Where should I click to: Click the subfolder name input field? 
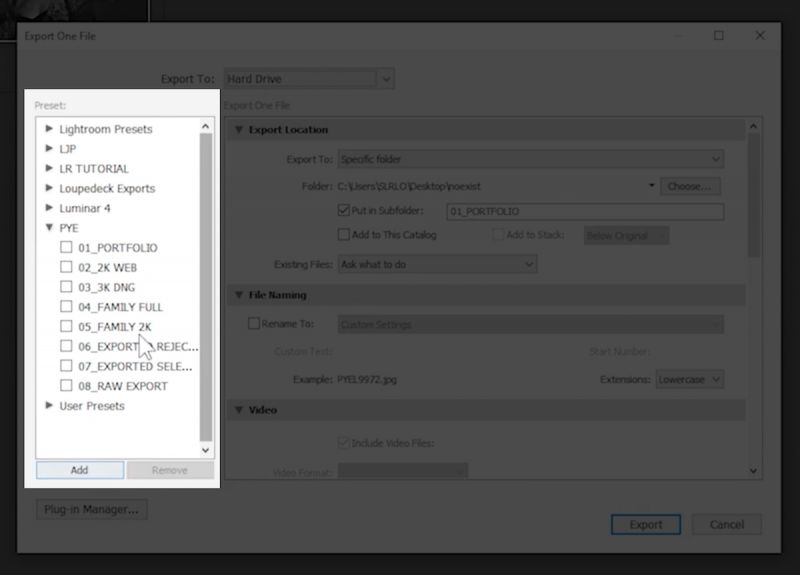pyautogui.click(x=585, y=211)
